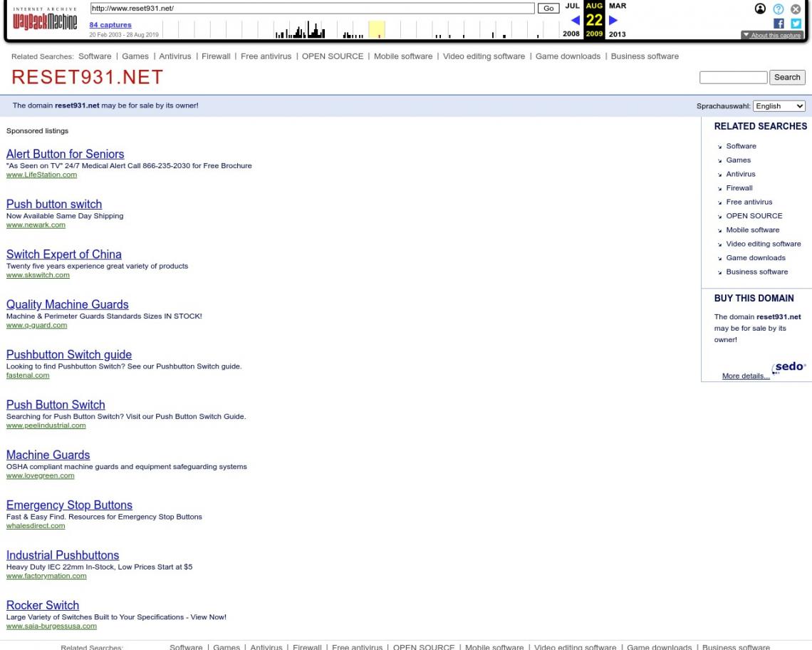Screen dimensions: 812x650
Task: Open Antivirus in sidebar related searches
Action: (741, 174)
